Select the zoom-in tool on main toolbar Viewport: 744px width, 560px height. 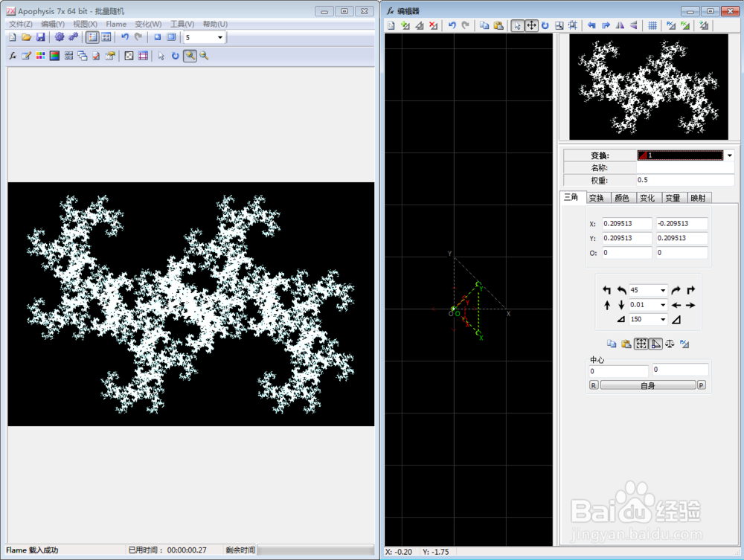coord(190,57)
